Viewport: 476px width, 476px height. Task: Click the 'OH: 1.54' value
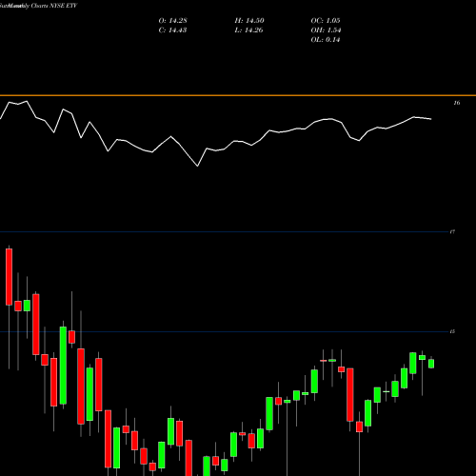coord(326,30)
